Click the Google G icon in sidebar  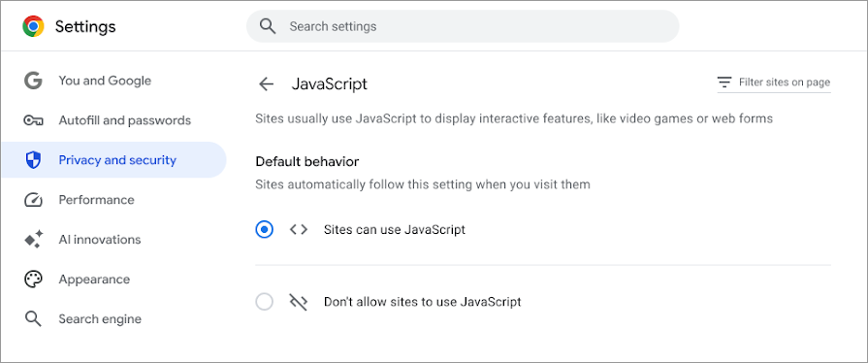[x=33, y=81]
